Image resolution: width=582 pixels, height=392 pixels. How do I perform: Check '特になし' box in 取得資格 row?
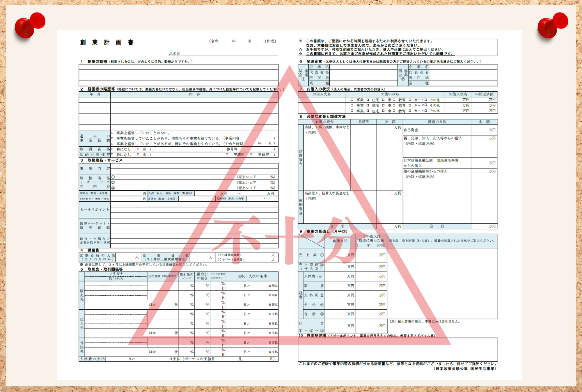click(x=112, y=149)
